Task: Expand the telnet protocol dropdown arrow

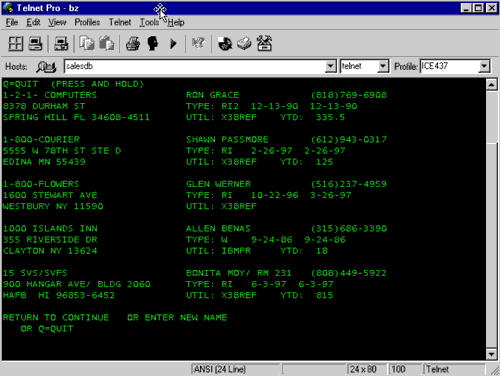Action: pos(383,66)
